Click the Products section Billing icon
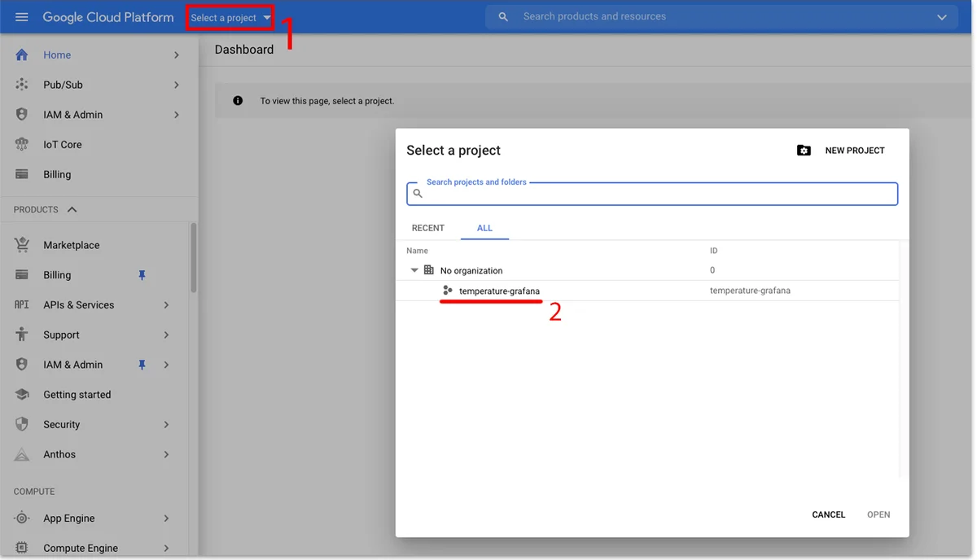Image resolution: width=977 pixels, height=560 pixels. coord(22,275)
